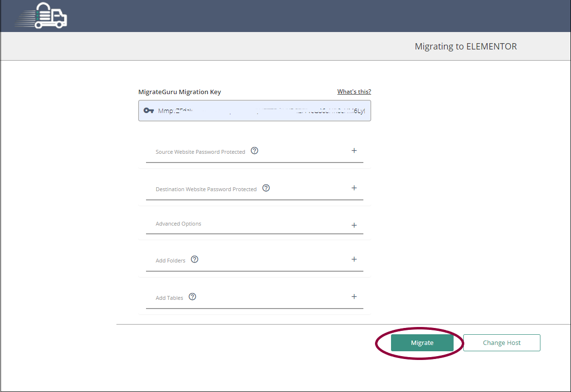This screenshot has width=571, height=392.
Task: Select the MigrateGuru Migration Key input field
Action: pyautogui.click(x=255, y=110)
